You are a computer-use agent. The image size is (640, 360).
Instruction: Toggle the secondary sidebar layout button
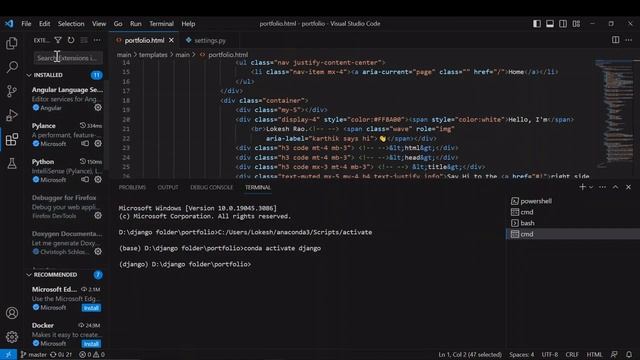click(563, 24)
